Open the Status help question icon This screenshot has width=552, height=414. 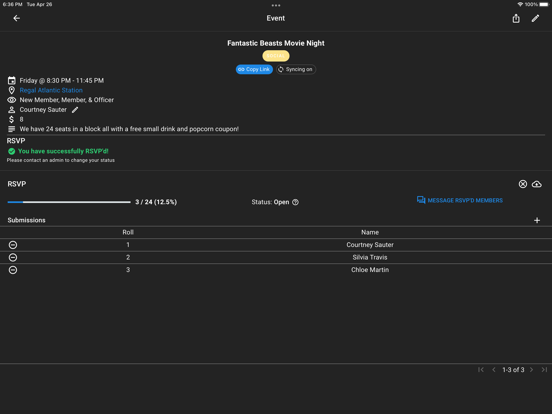[295, 202]
